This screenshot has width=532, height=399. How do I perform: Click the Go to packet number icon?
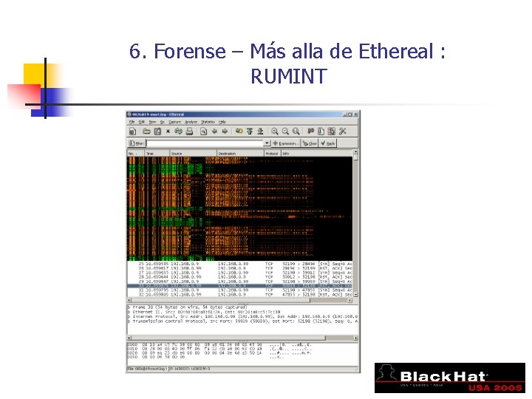[x=239, y=132]
